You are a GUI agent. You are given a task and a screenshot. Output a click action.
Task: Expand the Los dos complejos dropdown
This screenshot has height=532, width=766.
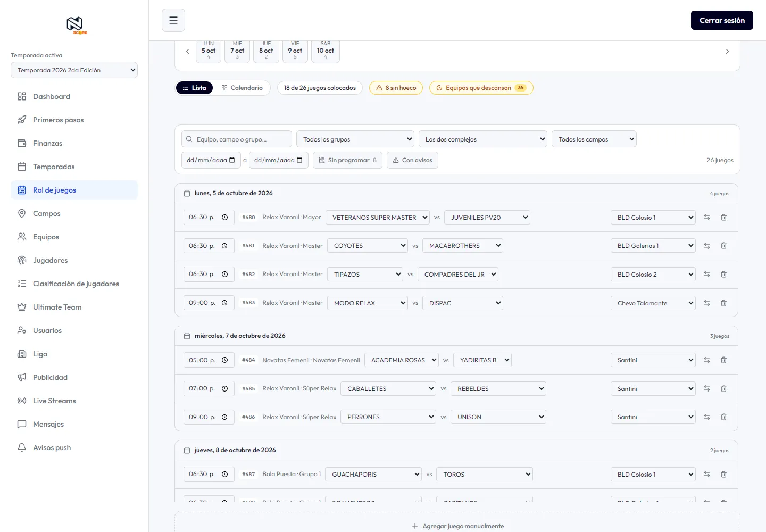[x=483, y=139]
